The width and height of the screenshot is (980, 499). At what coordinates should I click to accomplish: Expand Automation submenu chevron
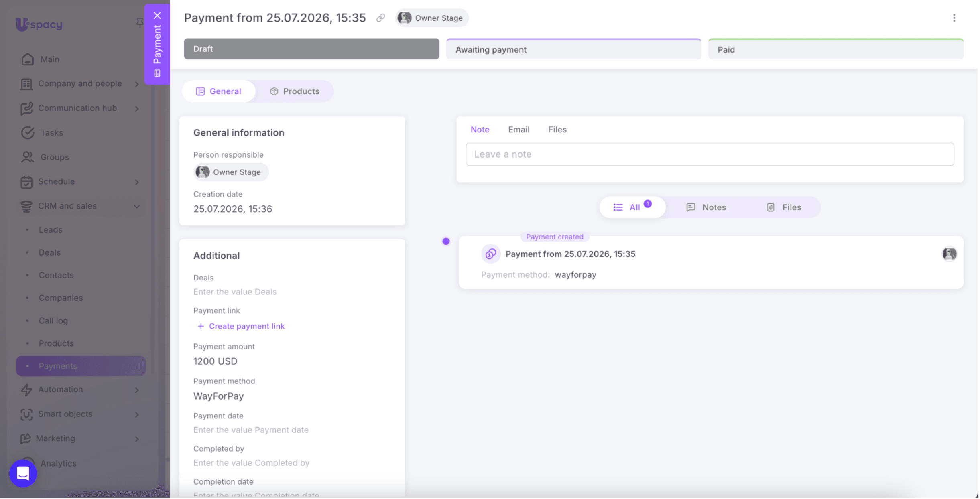[x=137, y=390]
